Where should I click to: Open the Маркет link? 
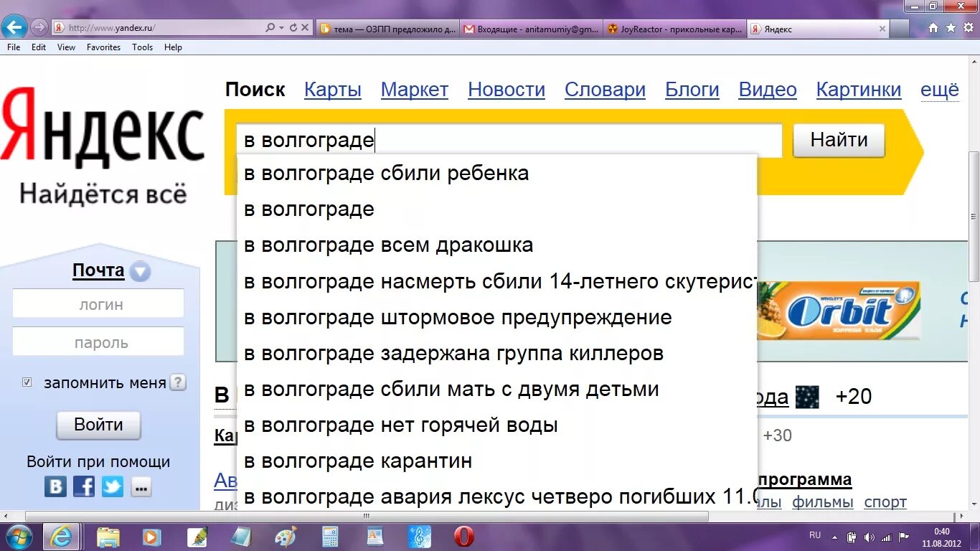click(415, 90)
